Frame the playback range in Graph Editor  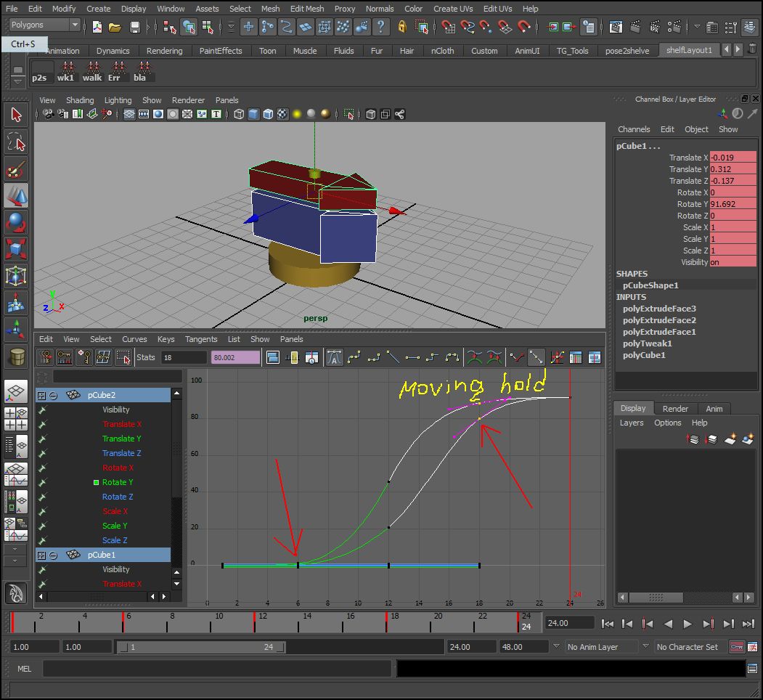point(293,357)
